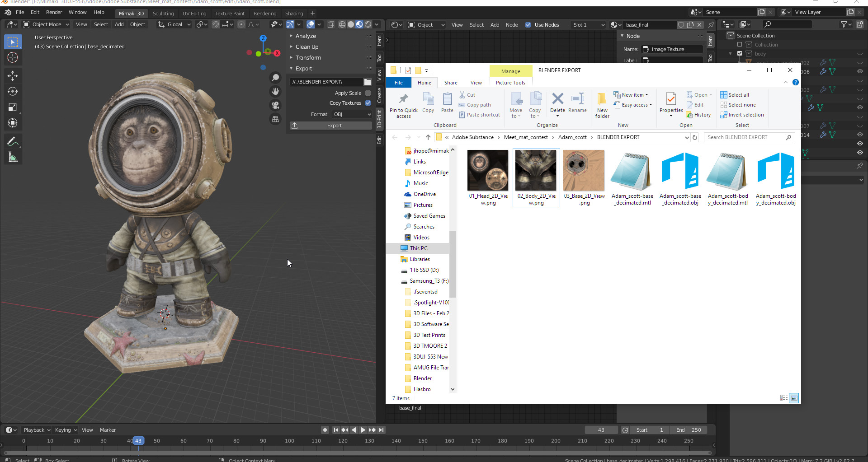Switch to the Sculpting workspace tab
Screen dimensions: 868x462
[163, 14]
